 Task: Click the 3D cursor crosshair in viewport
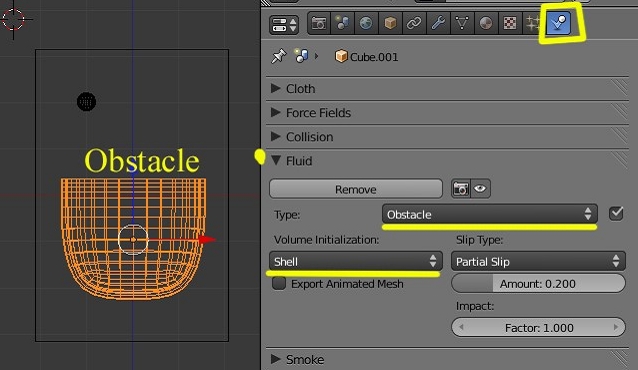click(14, 19)
